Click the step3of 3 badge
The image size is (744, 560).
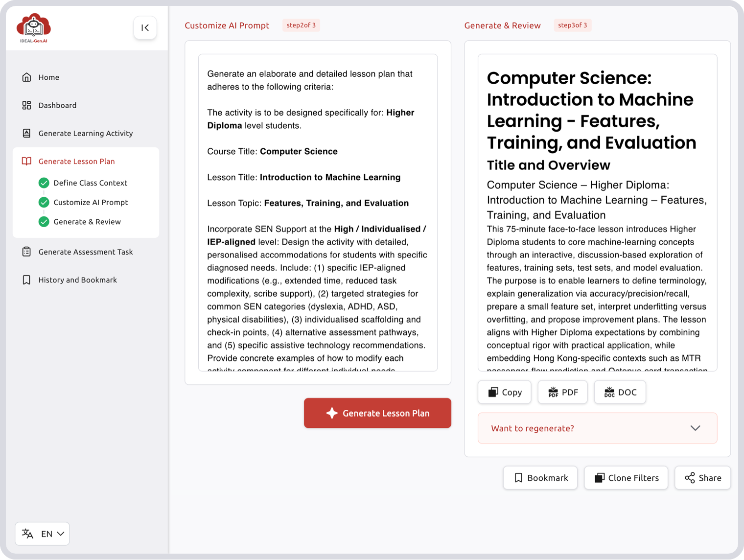click(x=572, y=25)
